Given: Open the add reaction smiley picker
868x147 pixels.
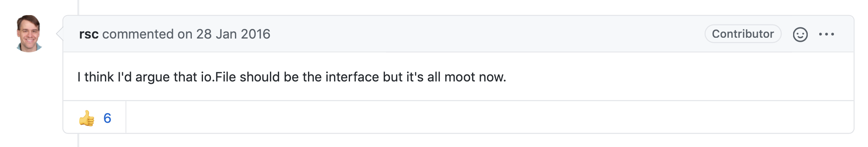Looking at the screenshot, I should (800, 35).
